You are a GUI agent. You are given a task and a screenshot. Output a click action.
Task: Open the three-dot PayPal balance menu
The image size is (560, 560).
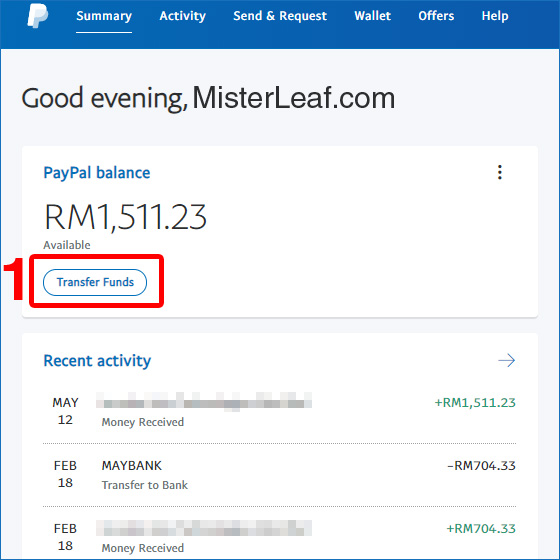[x=500, y=172]
